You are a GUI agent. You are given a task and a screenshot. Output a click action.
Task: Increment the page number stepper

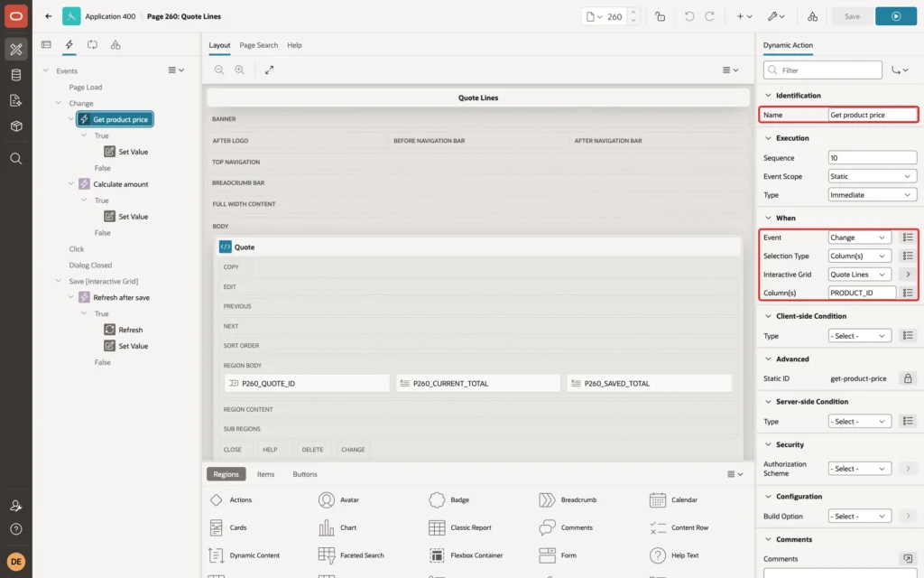[x=633, y=13]
